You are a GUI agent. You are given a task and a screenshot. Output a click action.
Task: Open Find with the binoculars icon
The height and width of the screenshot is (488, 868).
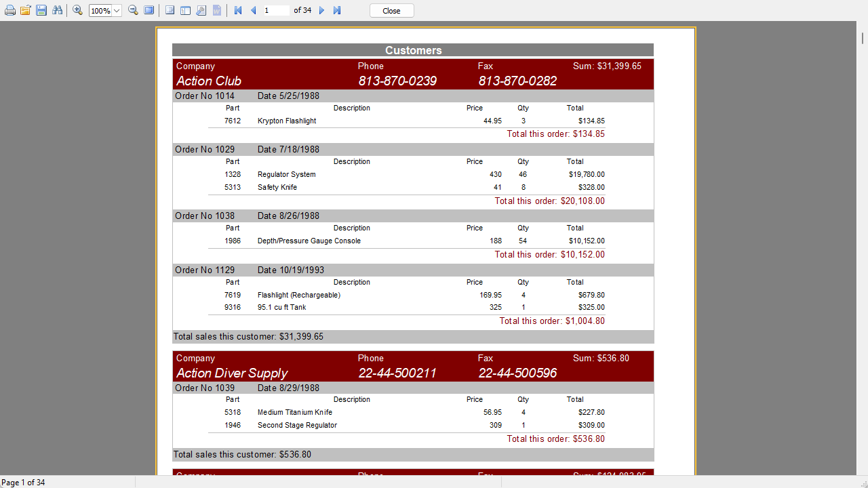pos(57,10)
